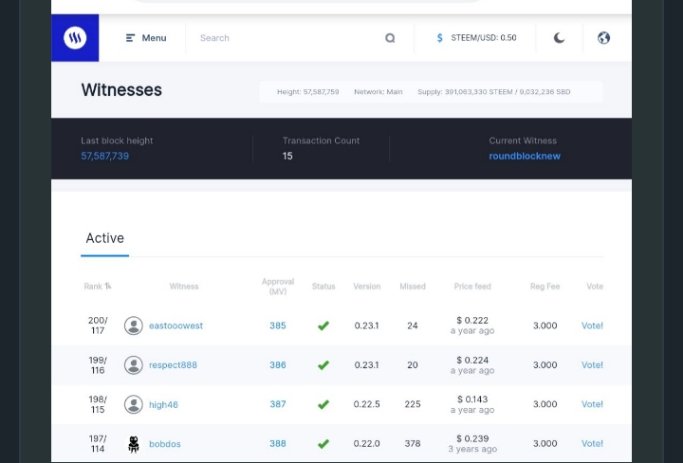This screenshot has width=683, height=463.
Task: Click the Witness column header
Action: [184, 286]
